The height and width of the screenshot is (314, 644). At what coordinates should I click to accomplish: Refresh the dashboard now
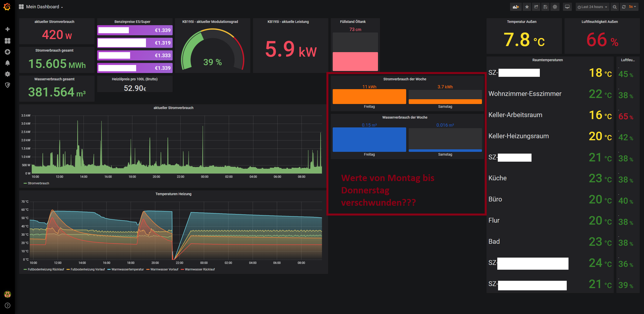click(x=624, y=7)
